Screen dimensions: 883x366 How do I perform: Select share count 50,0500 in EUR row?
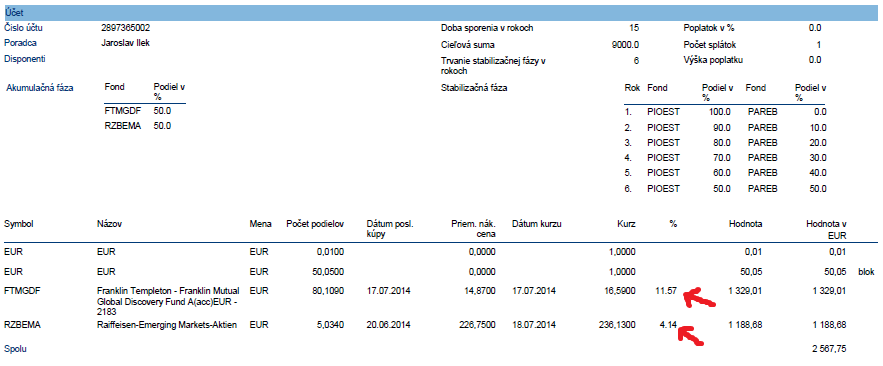(327, 271)
